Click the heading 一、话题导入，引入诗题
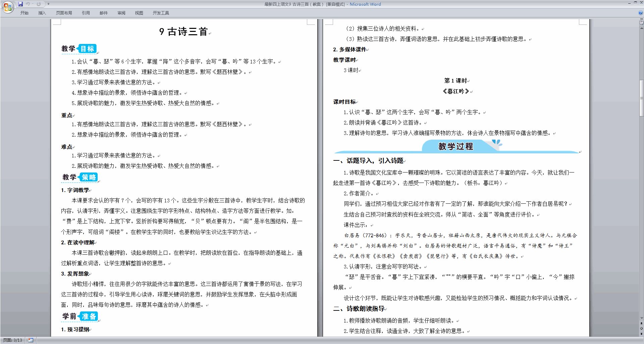Screen dimensions: 644x344 tap(368, 160)
